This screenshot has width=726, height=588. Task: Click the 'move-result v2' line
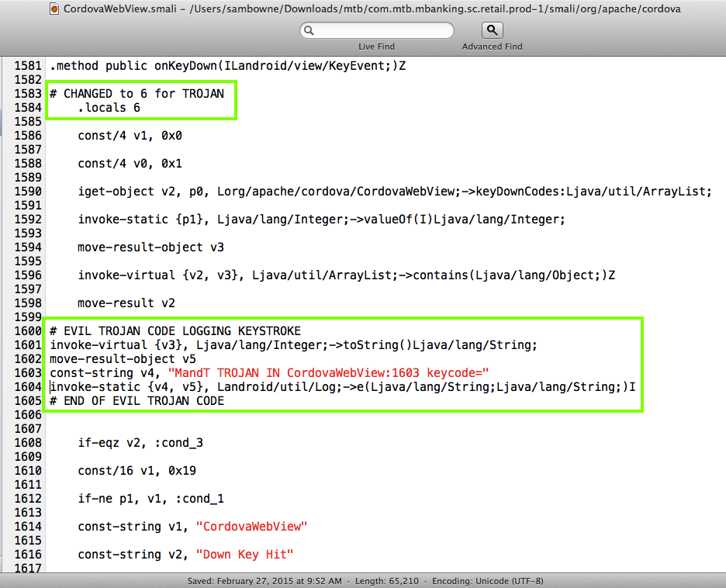(126, 303)
